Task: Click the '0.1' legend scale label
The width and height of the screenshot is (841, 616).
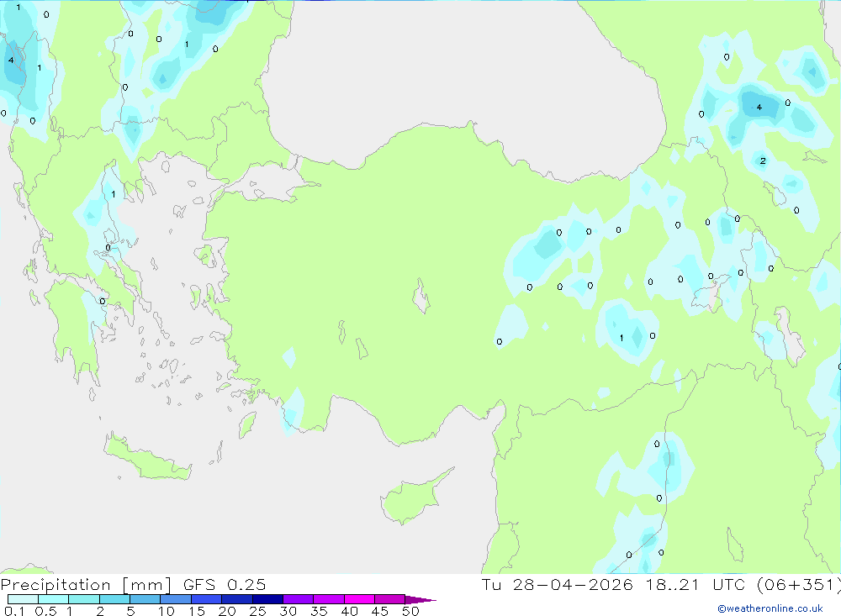Action: click(14, 611)
